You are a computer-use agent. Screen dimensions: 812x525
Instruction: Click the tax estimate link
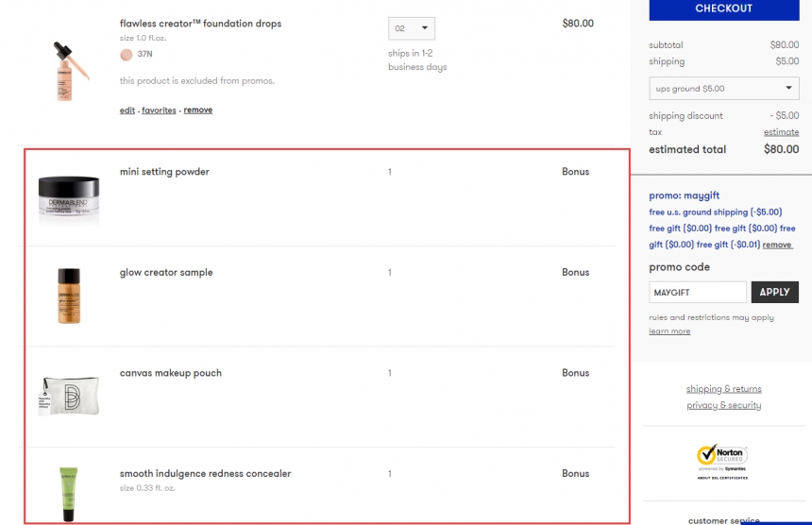(781, 132)
